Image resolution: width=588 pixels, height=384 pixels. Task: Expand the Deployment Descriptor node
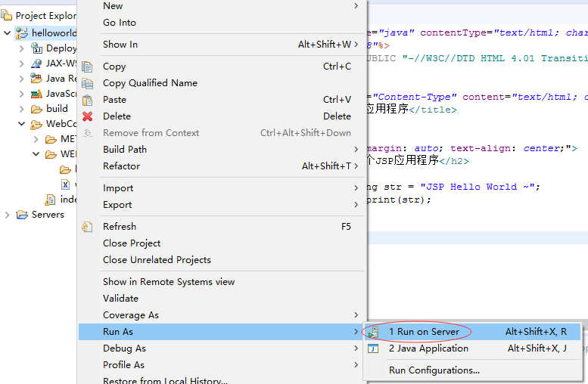coord(22,48)
